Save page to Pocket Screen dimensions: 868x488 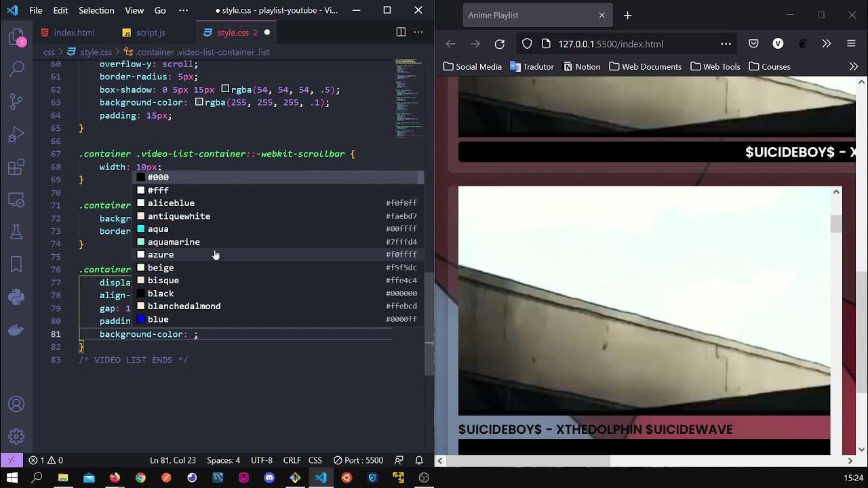(x=753, y=44)
